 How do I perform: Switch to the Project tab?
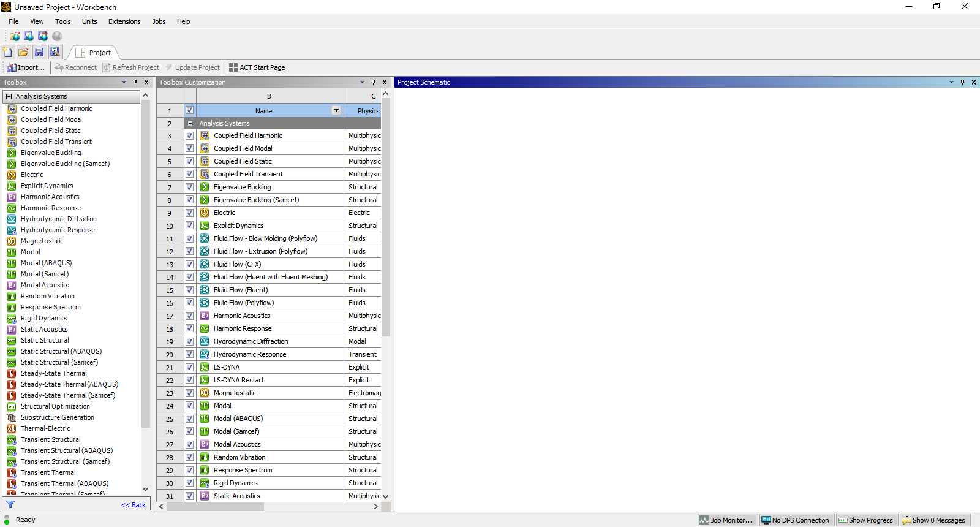pos(94,53)
